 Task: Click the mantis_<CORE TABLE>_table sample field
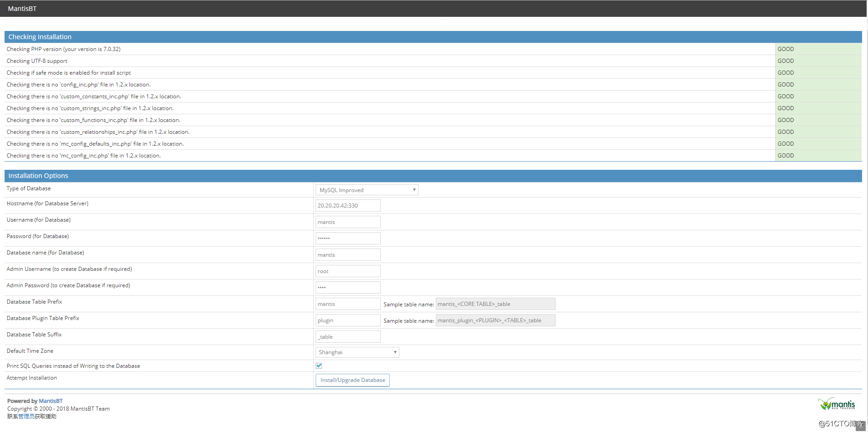pyautogui.click(x=495, y=304)
